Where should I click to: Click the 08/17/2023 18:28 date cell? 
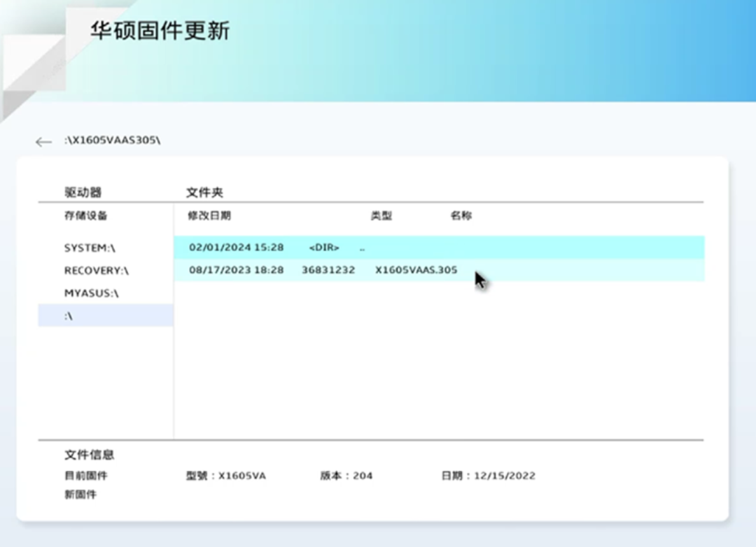(237, 270)
